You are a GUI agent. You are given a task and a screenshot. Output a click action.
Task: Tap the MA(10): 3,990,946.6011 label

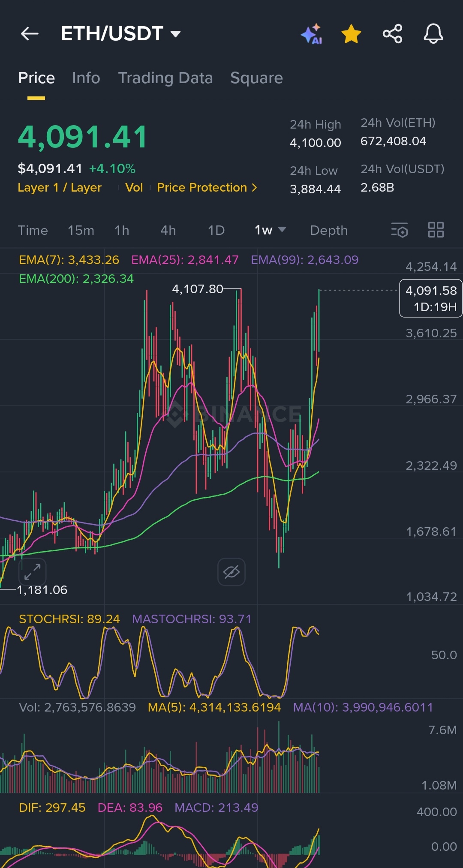point(363,707)
